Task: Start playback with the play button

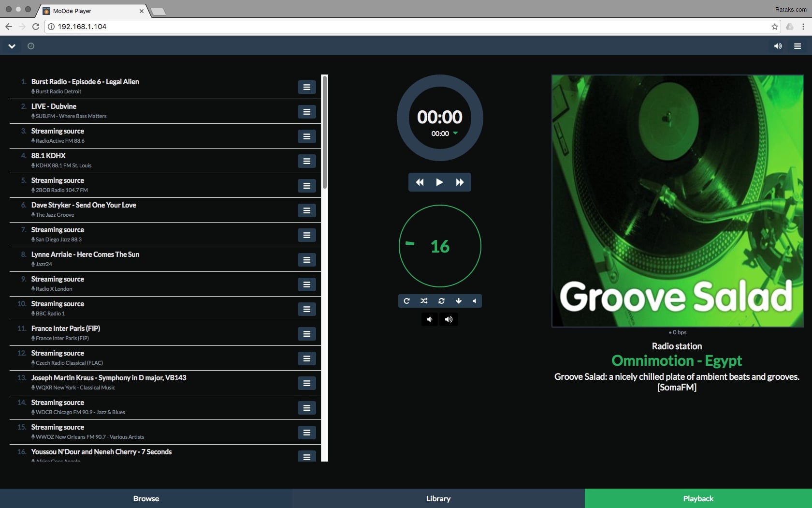Action: (439, 182)
